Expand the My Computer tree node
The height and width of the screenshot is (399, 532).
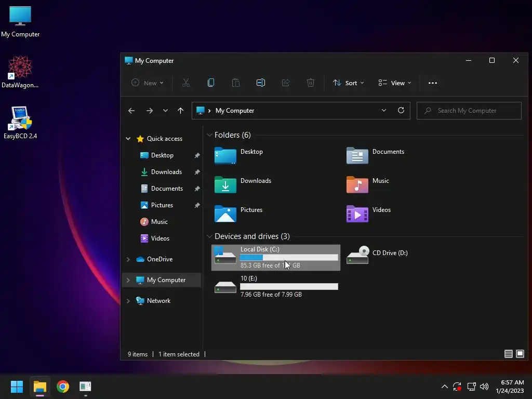(128, 280)
